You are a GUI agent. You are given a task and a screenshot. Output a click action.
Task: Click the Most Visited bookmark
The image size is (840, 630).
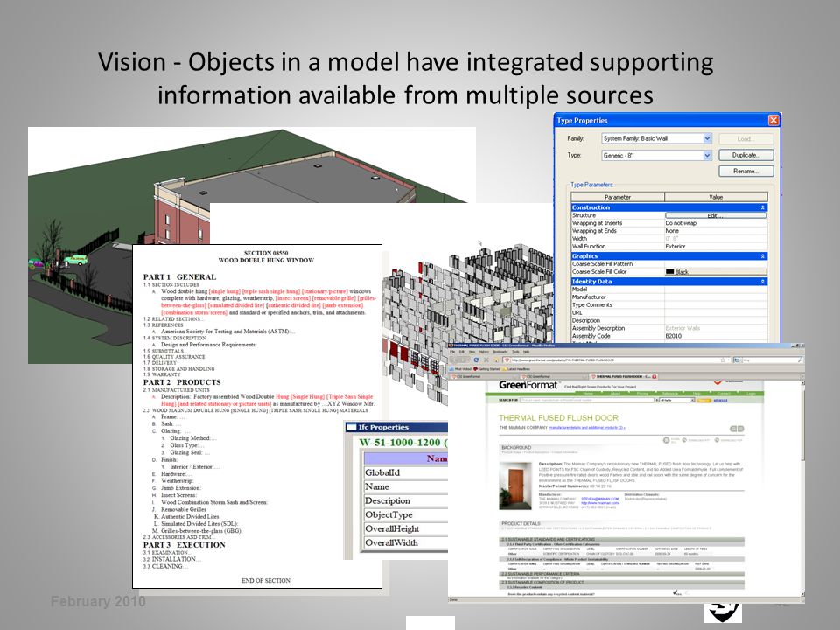(x=460, y=369)
